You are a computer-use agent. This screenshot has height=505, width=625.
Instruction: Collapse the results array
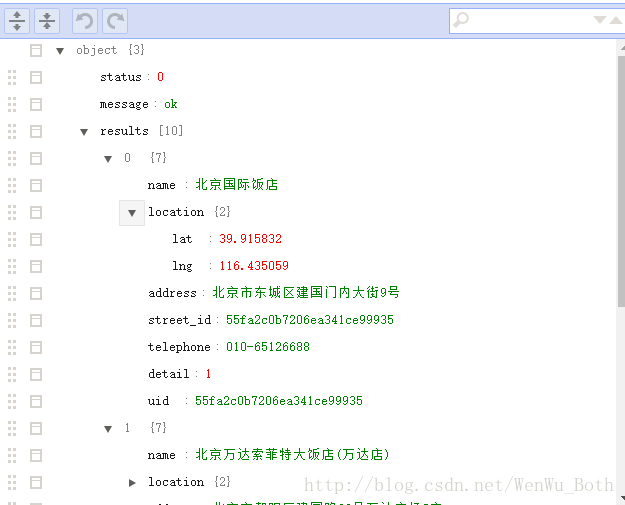tap(84, 132)
